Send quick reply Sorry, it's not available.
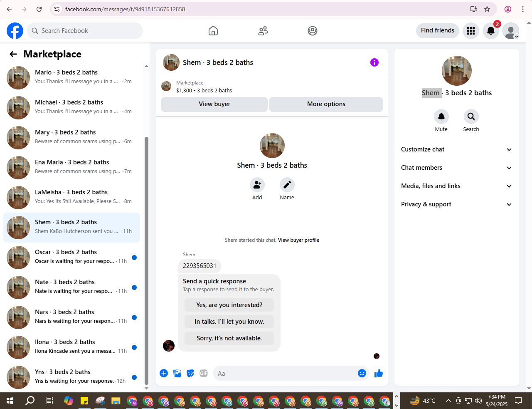Viewport: 532px width, 409px height. [x=229, y=338]
